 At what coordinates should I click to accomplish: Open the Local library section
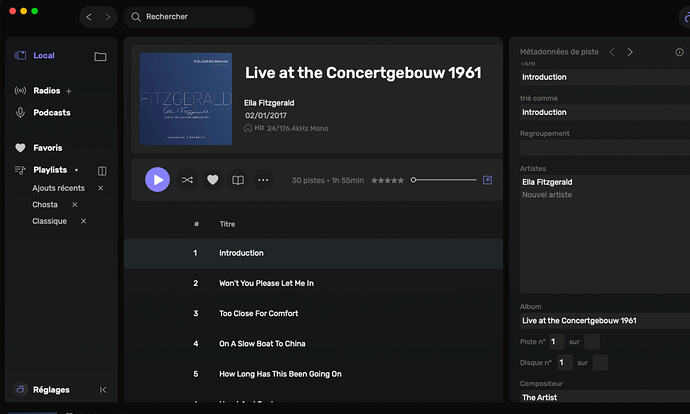coord(44,55)
